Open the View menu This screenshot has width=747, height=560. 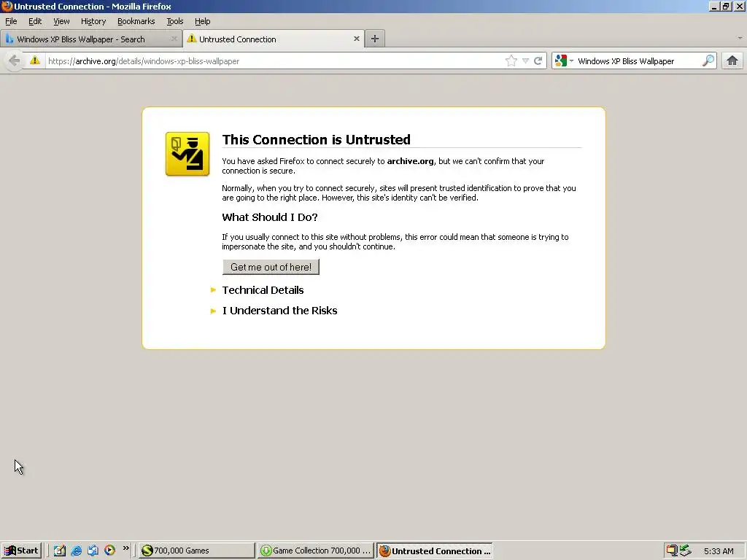click(61, 21)
